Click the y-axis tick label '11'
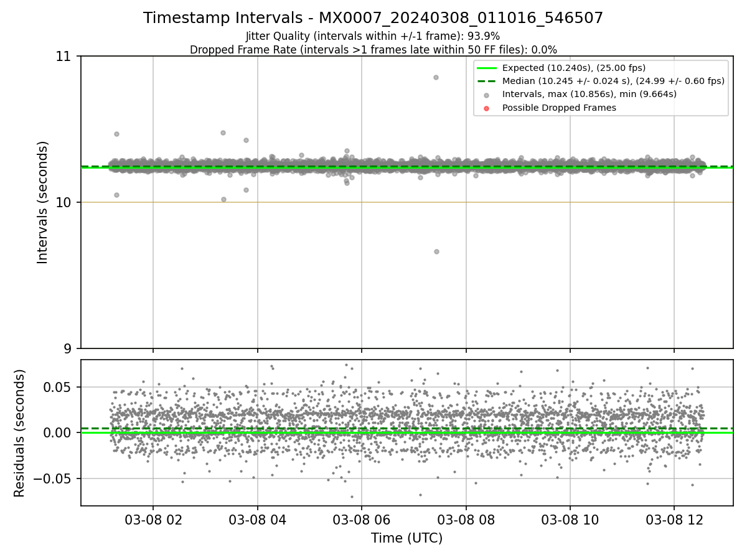This screenshot has height=560, width=747. point(64,57)
